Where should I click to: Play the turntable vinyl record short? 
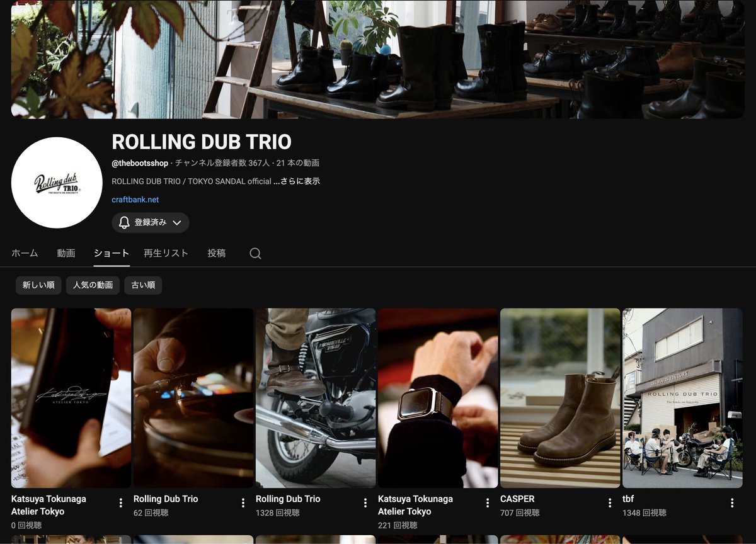193,398
